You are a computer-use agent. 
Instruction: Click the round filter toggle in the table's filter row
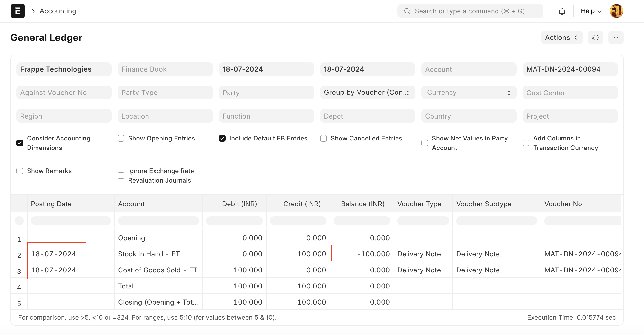coord(19,221)
